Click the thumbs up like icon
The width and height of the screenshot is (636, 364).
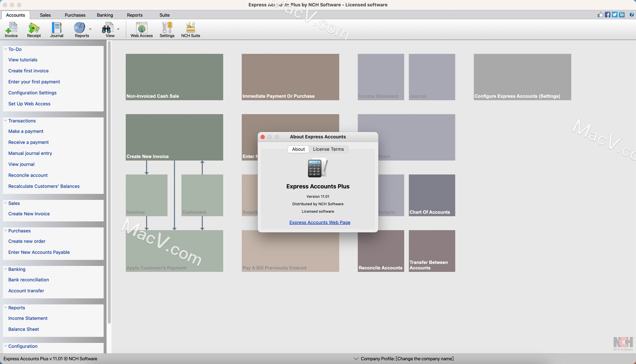point(600,15)
